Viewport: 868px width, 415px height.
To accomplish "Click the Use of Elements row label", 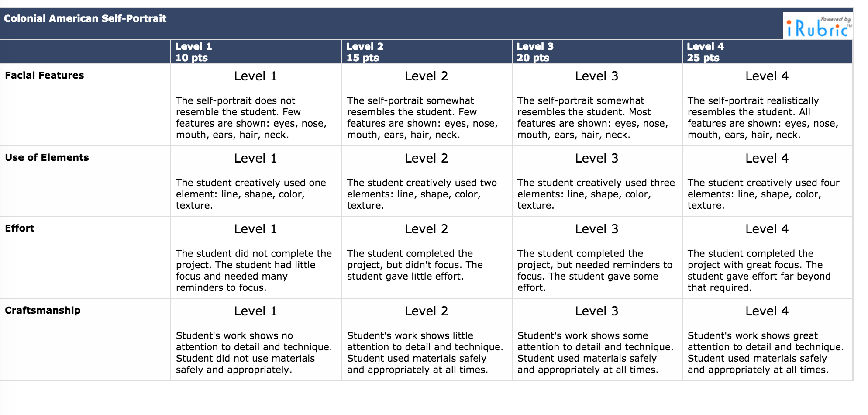I will coord(47,157).
